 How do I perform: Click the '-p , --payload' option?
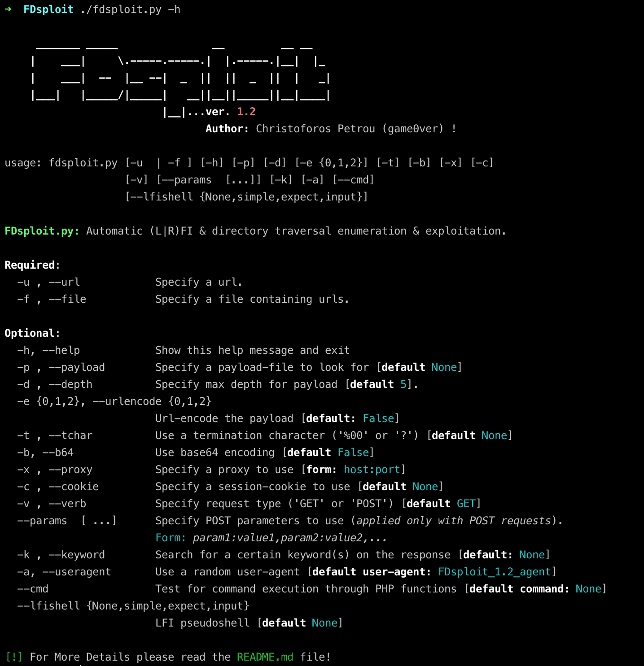[61, 367]
